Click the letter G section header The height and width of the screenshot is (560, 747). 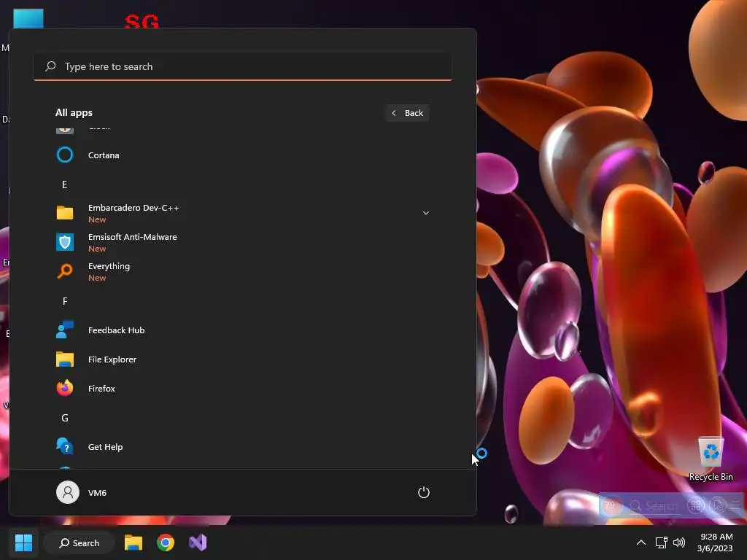[65, 418]
